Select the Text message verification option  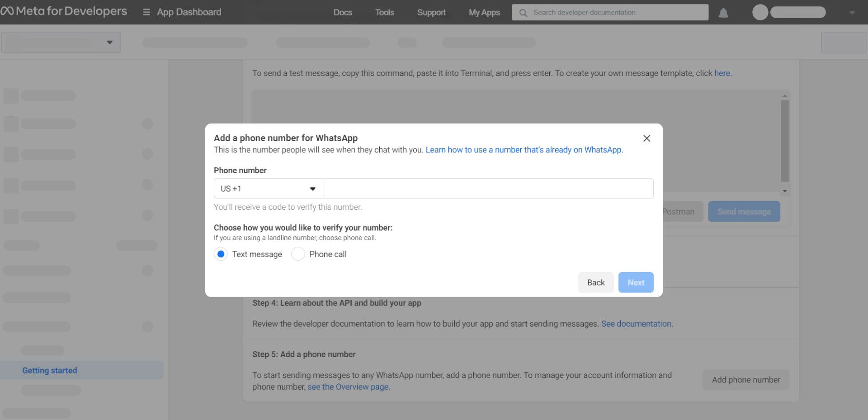(221, 254)
